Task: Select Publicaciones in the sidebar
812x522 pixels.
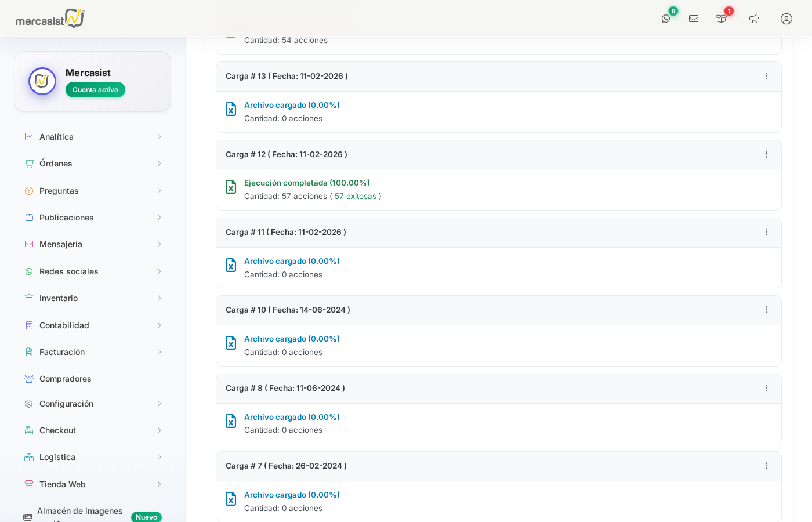Action: 67,217
